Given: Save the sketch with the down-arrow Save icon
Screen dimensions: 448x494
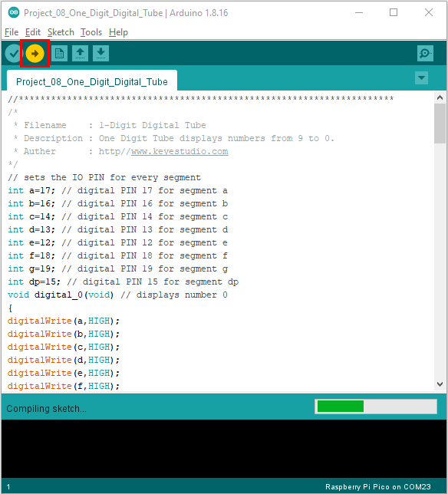Looking at the screenshot, I should point(100,53).
